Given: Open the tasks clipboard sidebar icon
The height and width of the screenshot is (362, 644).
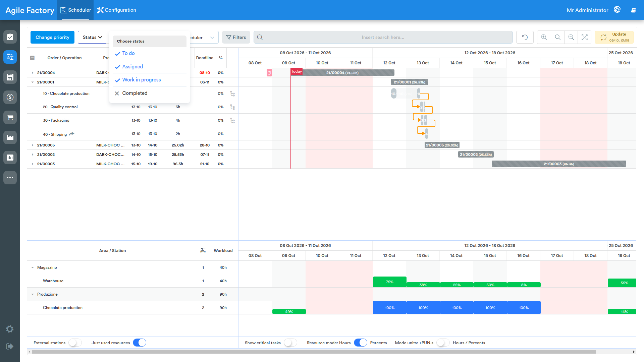Looking at the screenshot, I should click(10, 37).
